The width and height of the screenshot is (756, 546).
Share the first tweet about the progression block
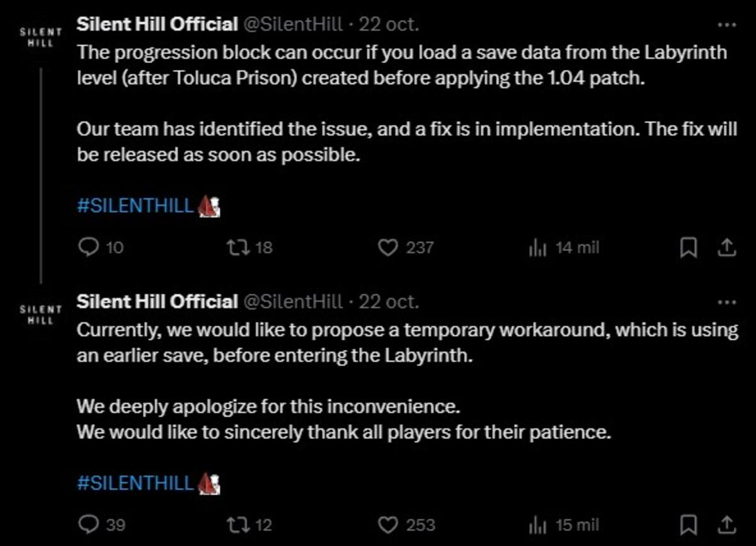pos(726,248)
